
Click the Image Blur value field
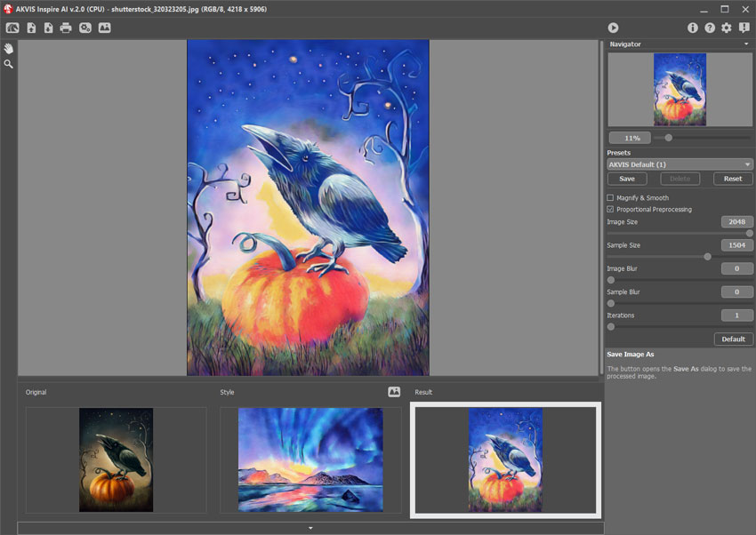click(x=736, y=268)
